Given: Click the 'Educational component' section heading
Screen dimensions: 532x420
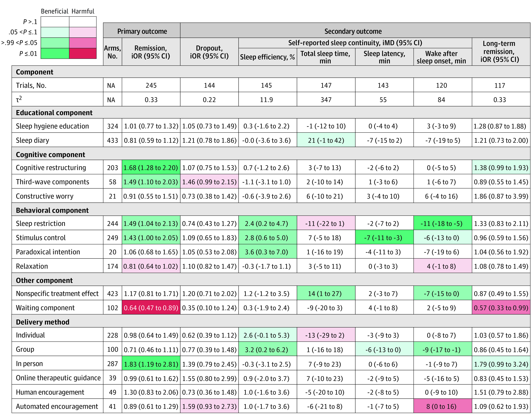Looking at the screenshot, I should click(54, 113).
